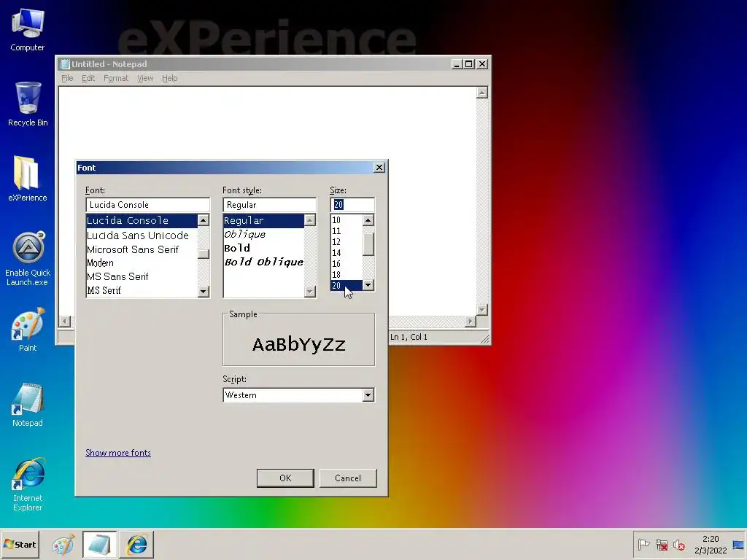Open the Start menu
The height and width of the screenshot is (560, 747).
(x=20, y=544)
